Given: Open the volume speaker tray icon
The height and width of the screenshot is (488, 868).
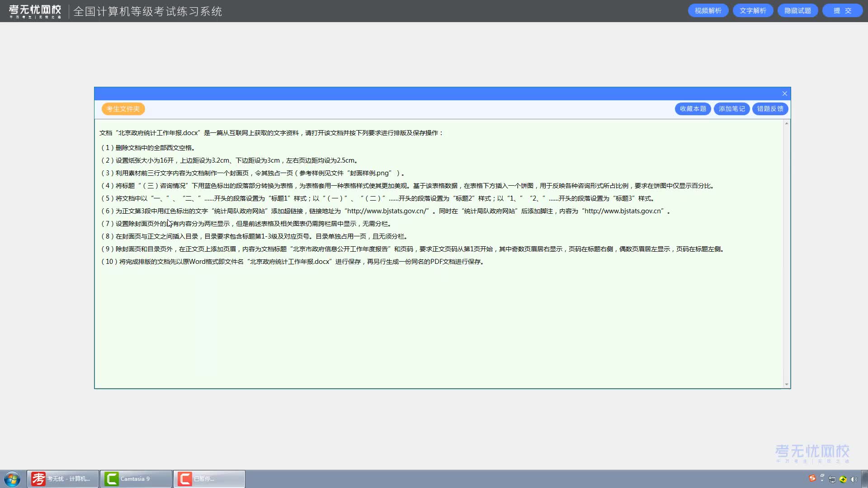Looking at the screenshot, I should tap(854, 479).
